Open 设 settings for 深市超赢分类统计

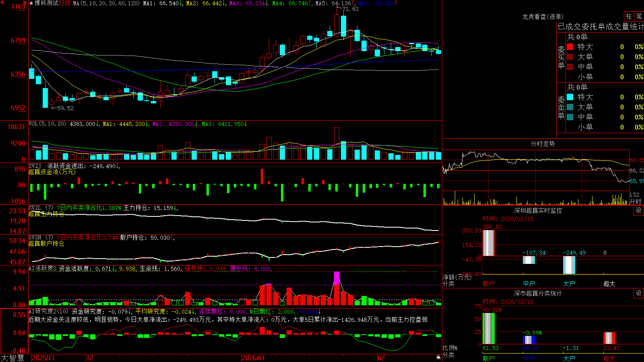[638, 294]
